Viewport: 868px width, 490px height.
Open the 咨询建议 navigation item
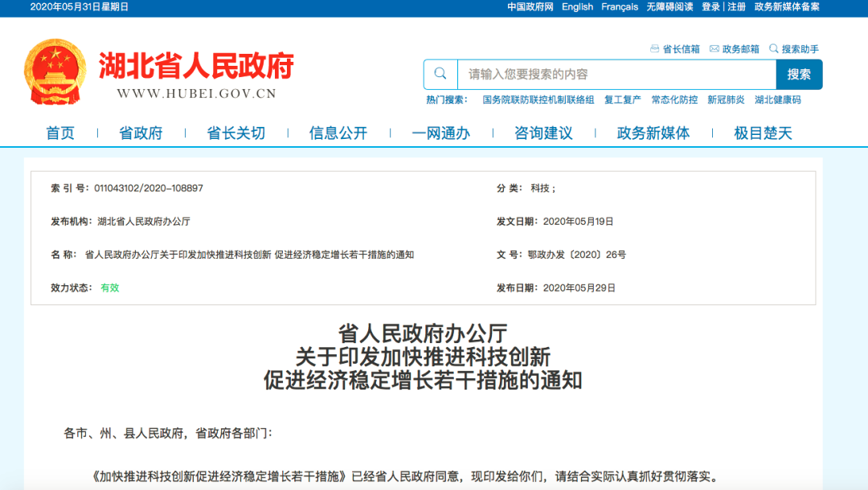[543, 133]
